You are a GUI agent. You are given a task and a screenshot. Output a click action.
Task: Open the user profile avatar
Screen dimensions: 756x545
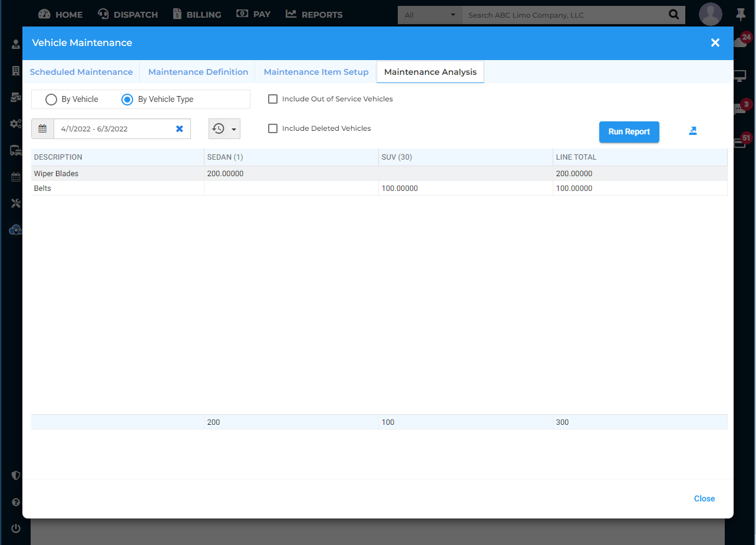[x=711, y=14]
